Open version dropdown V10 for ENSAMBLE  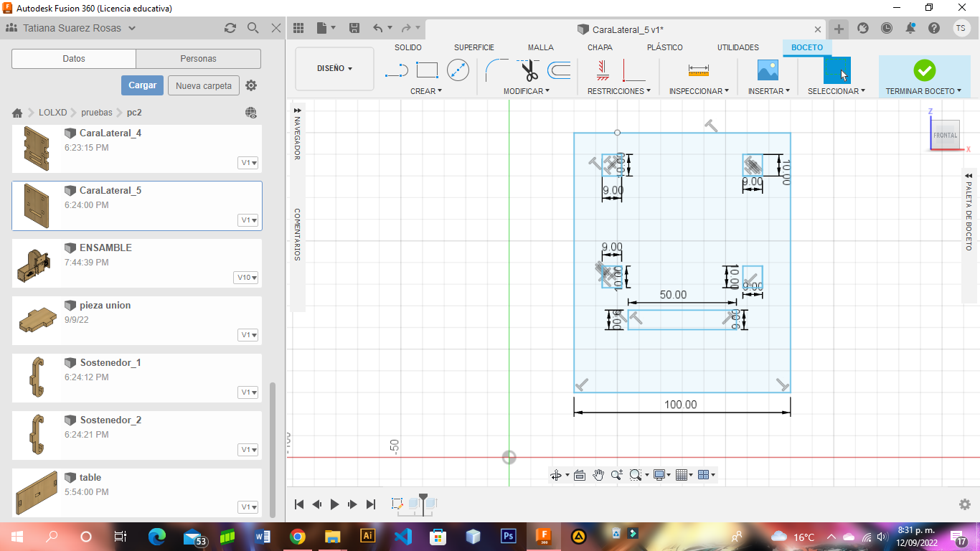[246, 278]
